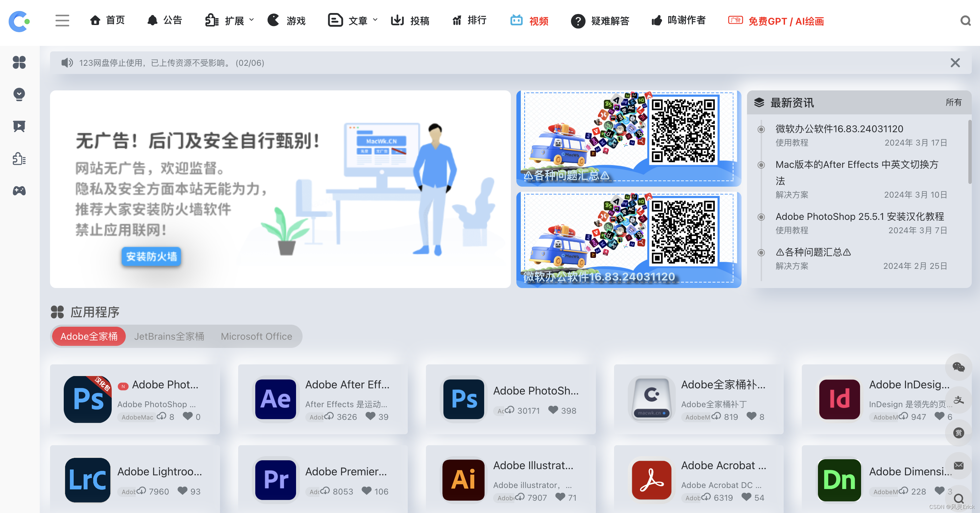Click heart like on Adobe After Effects card
The width and height of the screenshot is (980, 513).
click(370, 416)
